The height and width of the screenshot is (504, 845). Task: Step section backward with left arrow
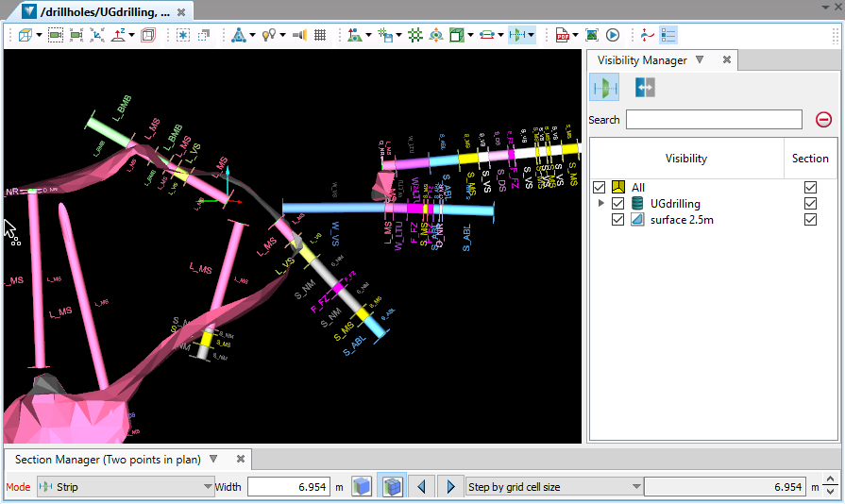pyautogui.click(x=421, y=487)
